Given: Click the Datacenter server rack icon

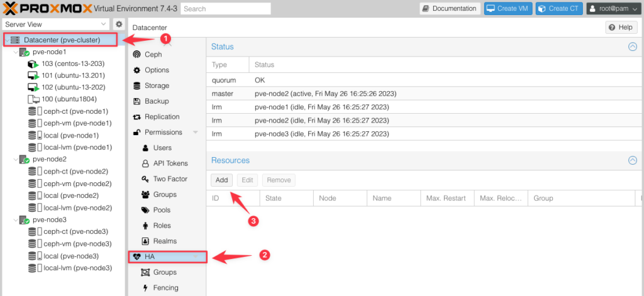Looking at the screenshot, I should [x=16, y=40].
